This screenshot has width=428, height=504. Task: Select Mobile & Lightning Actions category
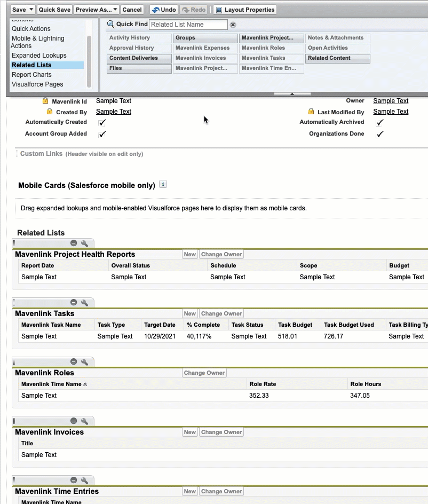(x=37, y=42)
